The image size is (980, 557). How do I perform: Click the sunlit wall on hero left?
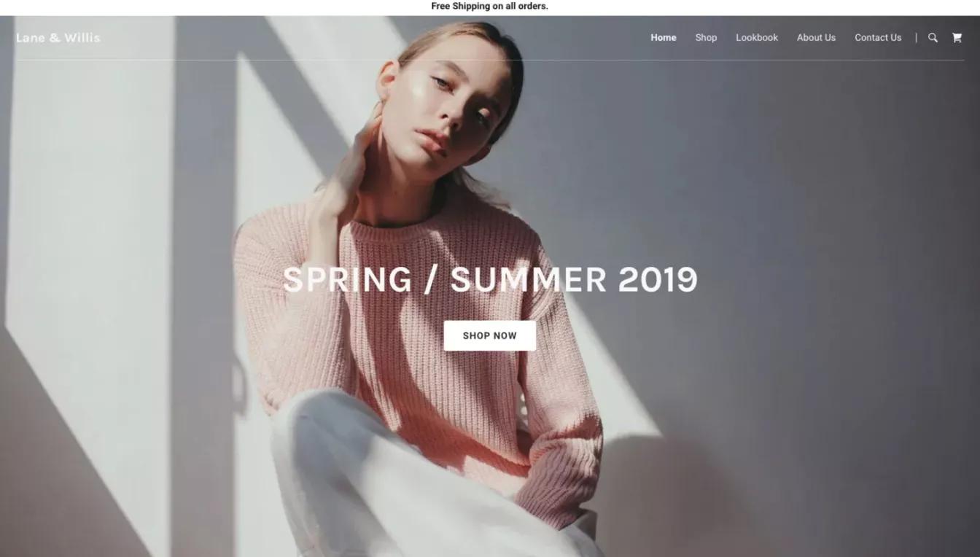point(87,219)
